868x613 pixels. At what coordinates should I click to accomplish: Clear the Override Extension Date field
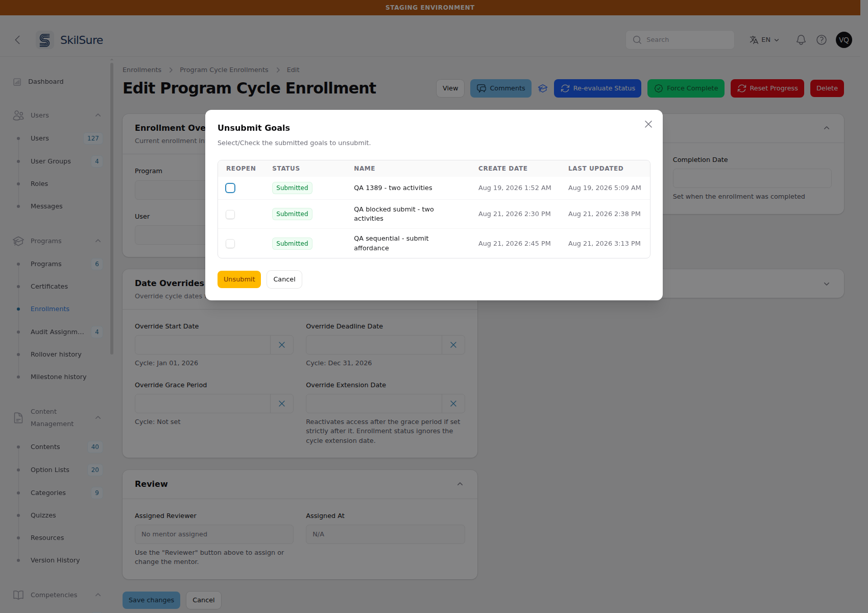click(453, 404)
